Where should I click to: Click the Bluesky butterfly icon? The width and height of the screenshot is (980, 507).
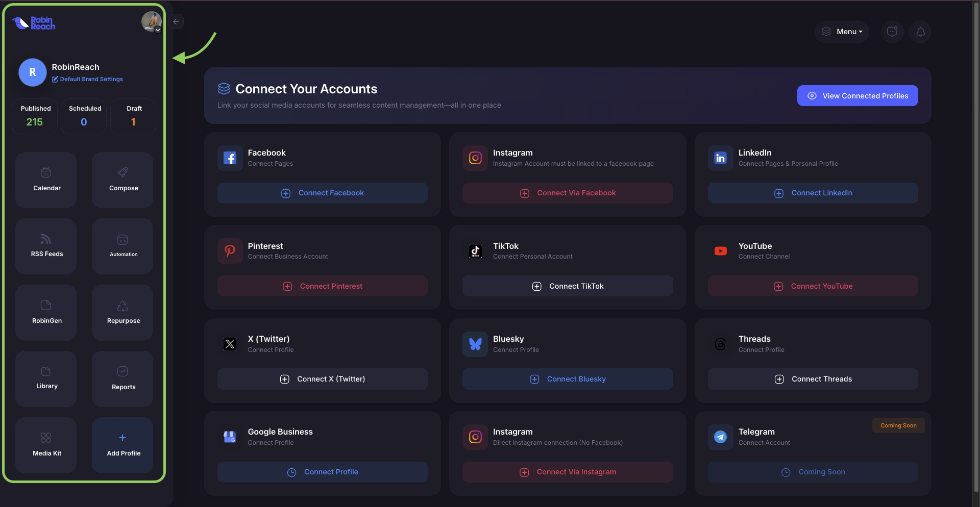tap(475, 344)
